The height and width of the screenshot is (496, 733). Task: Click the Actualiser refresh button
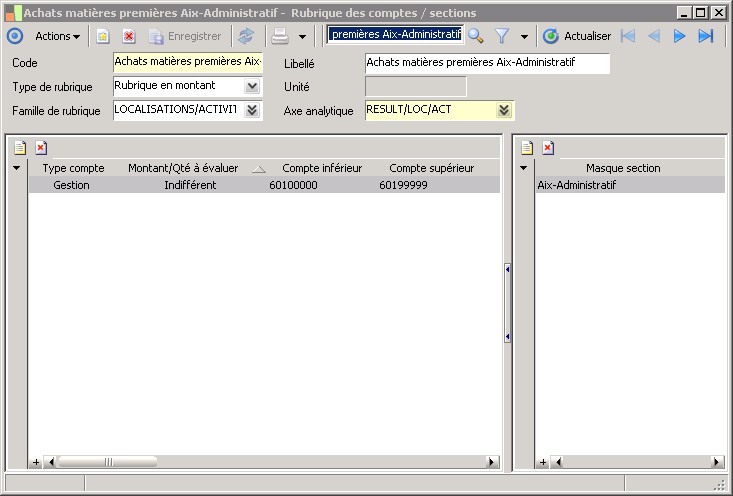point(577,36)
